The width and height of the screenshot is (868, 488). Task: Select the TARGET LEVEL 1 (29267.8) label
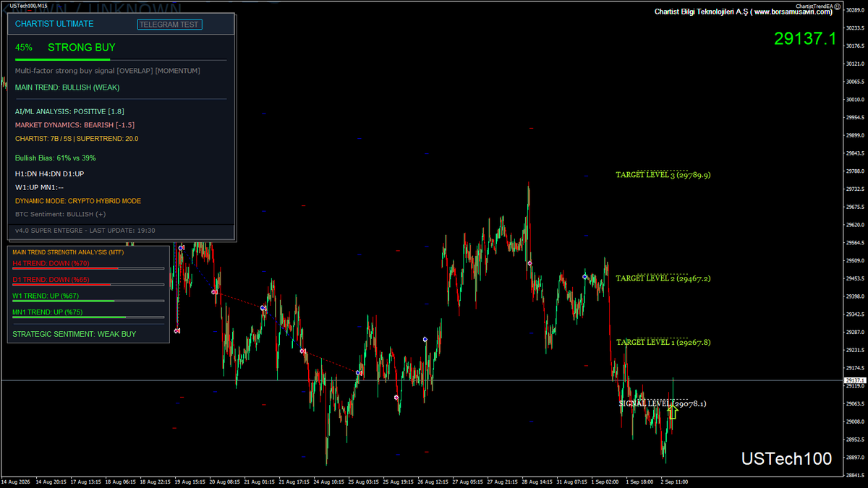(x=663, y=342)
